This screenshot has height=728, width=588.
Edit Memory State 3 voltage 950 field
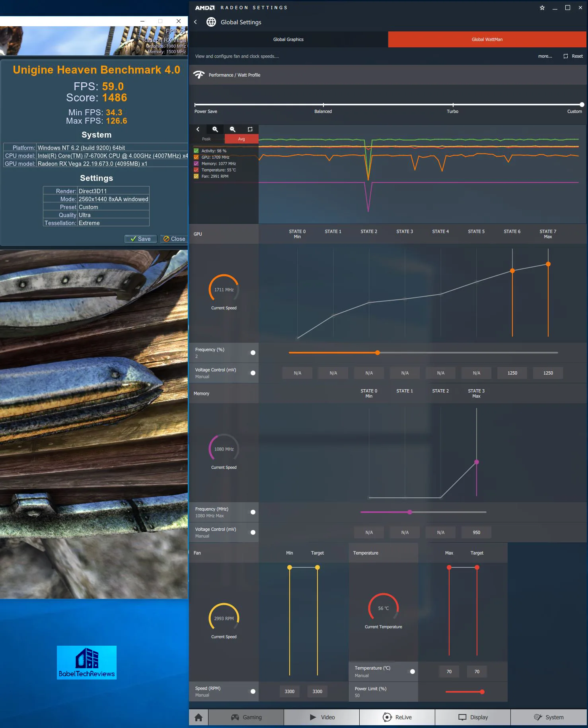point(477,532)
